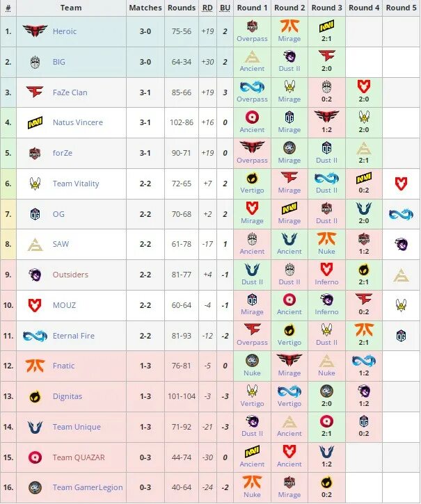Open the Outsiders team link
The width and height of the screenshot is (421, 504).
tap(70, 275)
